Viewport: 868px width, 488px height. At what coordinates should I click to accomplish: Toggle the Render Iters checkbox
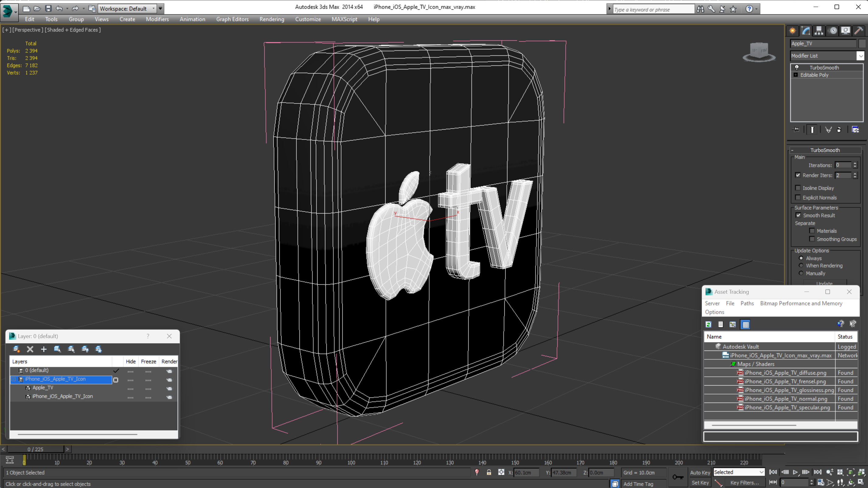pos(798,175)
